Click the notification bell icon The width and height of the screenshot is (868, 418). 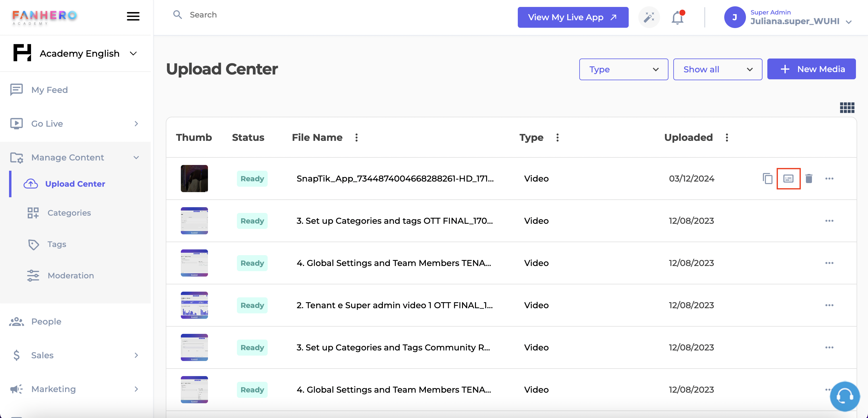pos(678,17)
